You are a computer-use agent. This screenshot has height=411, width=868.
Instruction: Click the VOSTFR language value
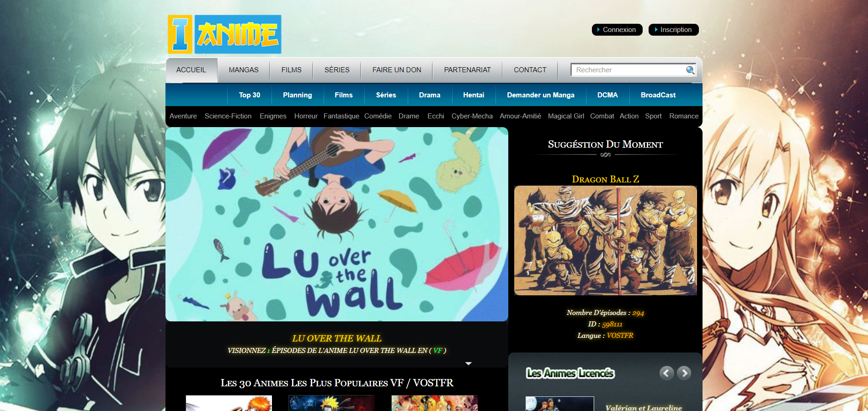click(x=620, y=336)
